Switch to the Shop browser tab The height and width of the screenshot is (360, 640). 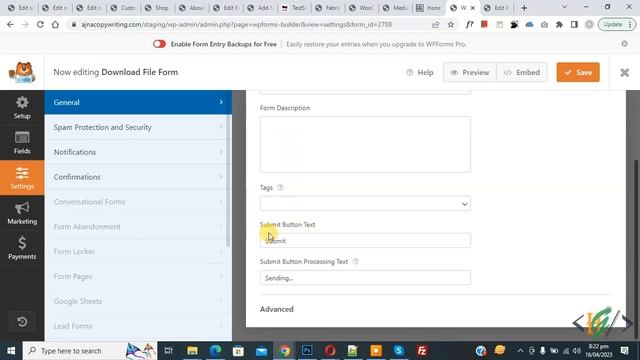tap(157, 8)
